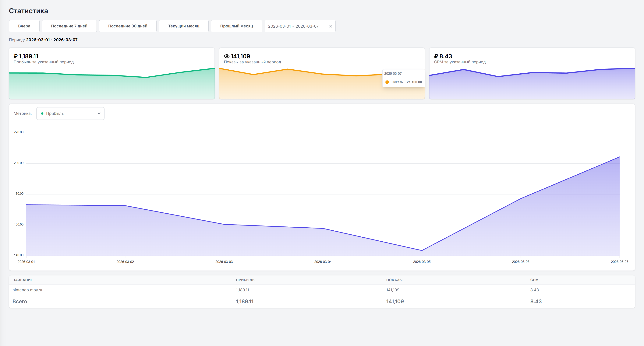The image size is (644, 346).
Task: Sort by the Прибыль column header
Action: pyautogui.click(x=245, y=280)
